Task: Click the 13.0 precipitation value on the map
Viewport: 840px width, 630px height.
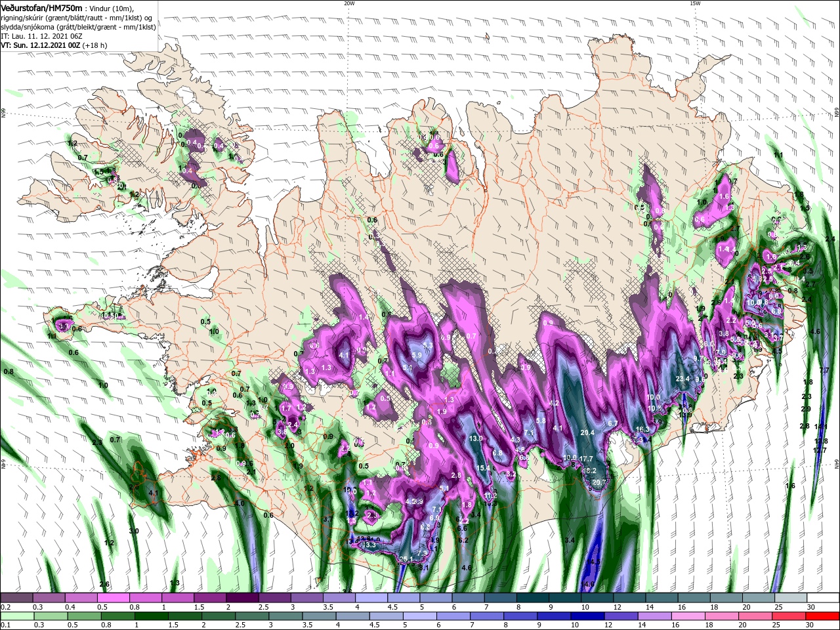Action: coord(476,438)
